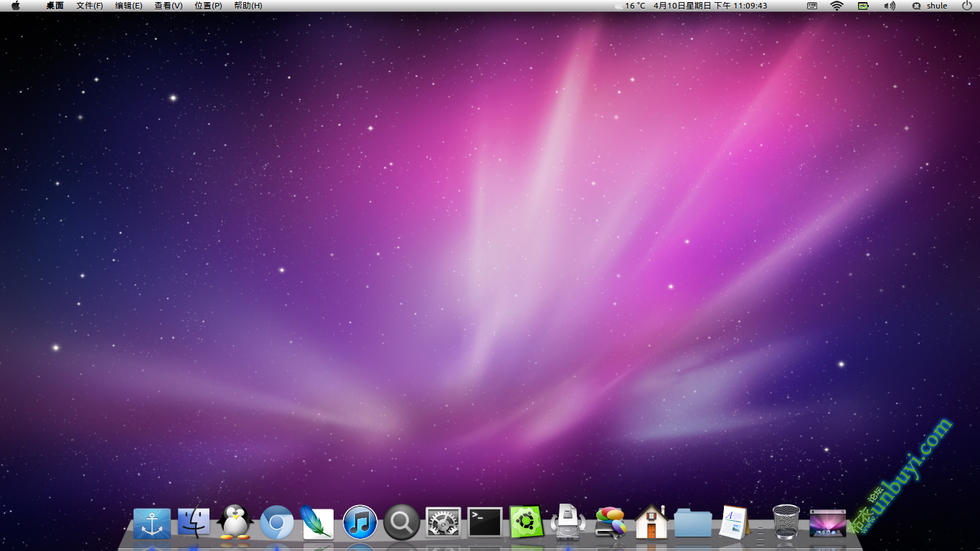Open the anchor icon in the dock

152,524
